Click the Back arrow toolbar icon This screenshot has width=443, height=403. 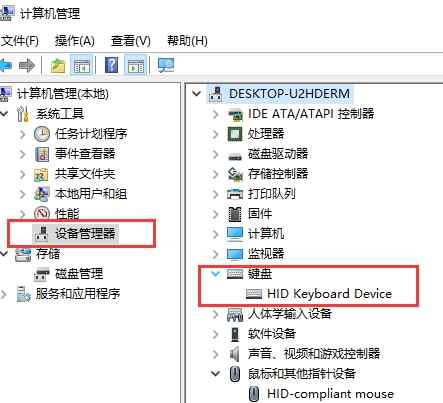(6, 65)
